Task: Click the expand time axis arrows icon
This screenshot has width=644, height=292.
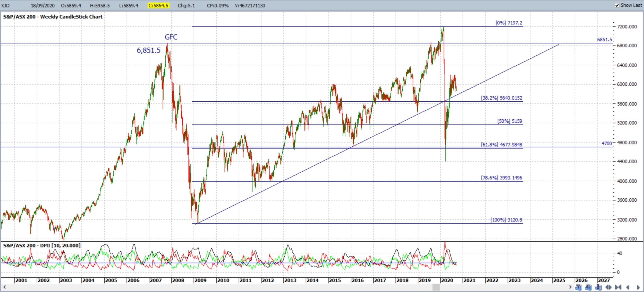Action: click(x=608, y=287)
